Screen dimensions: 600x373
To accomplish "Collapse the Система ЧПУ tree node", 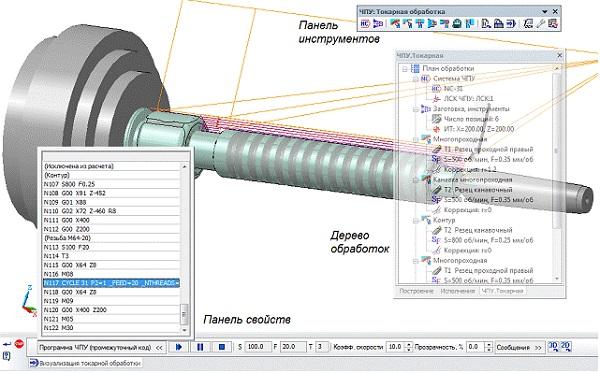I will [x=415, y=79].
